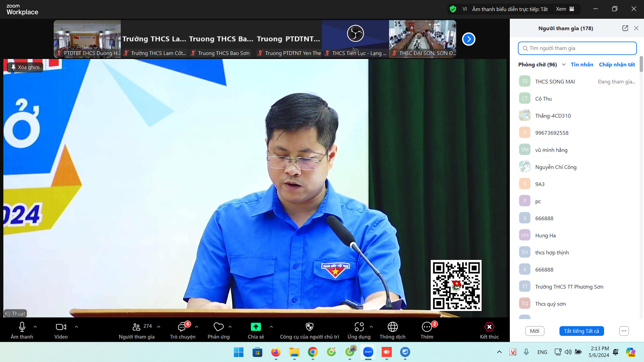Click Chấp nhận tất to admit all

[616, 65]
